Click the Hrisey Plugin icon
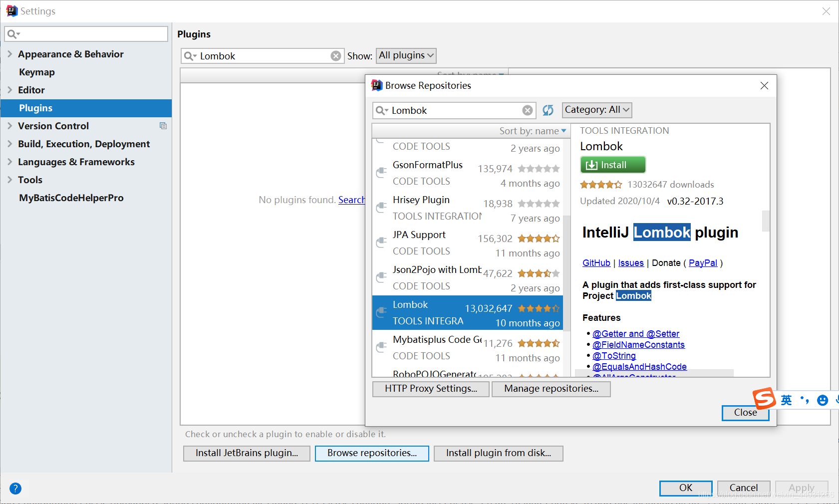The width and height of the screenshot is (839, 504). point(381,208)
